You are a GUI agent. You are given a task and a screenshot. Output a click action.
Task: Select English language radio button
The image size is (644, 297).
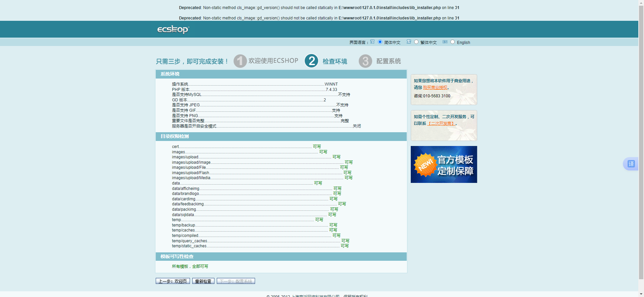(452, 42)
